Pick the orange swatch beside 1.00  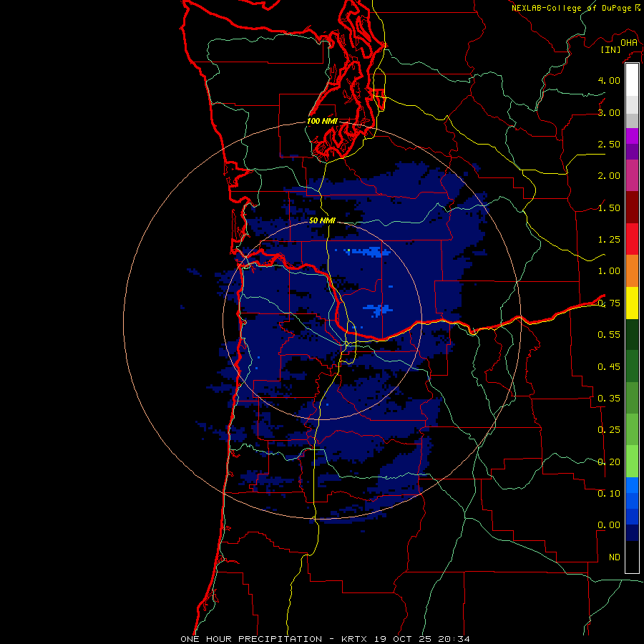632,271
